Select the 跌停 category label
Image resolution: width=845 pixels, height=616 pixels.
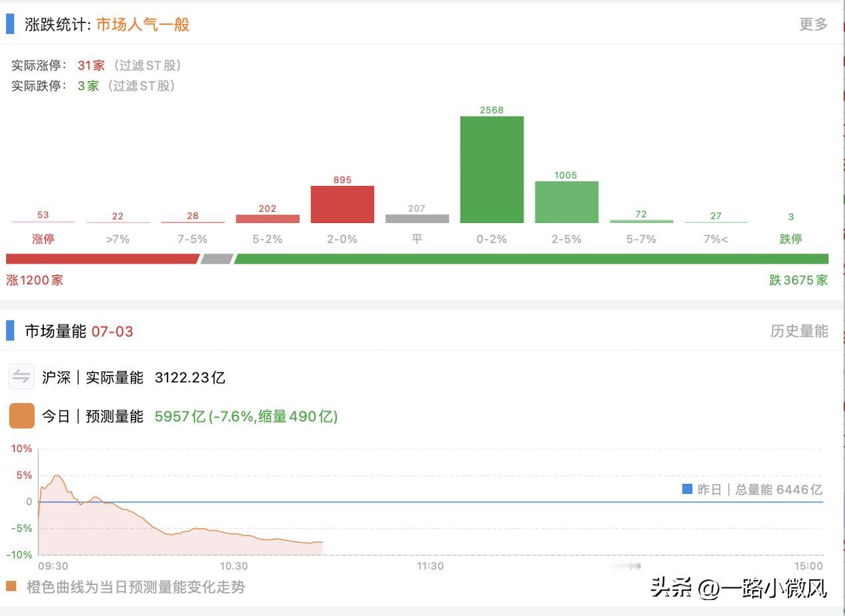tap(790, 239)
